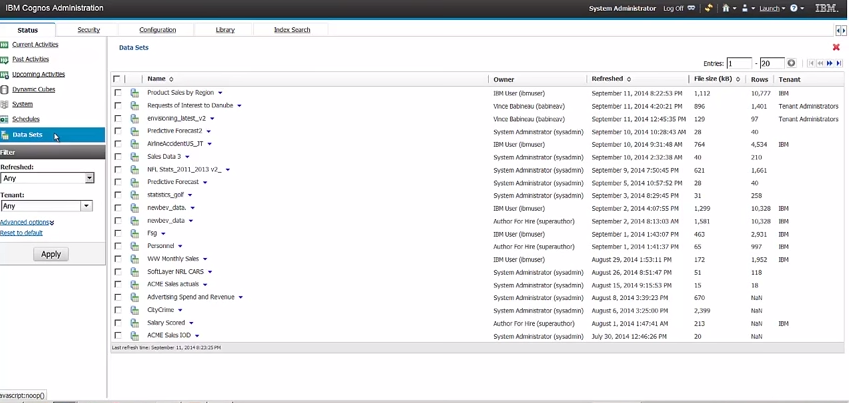Check the box for SoftLayer NRL CARS
The image size is (849, 403).
pos(117,272)
